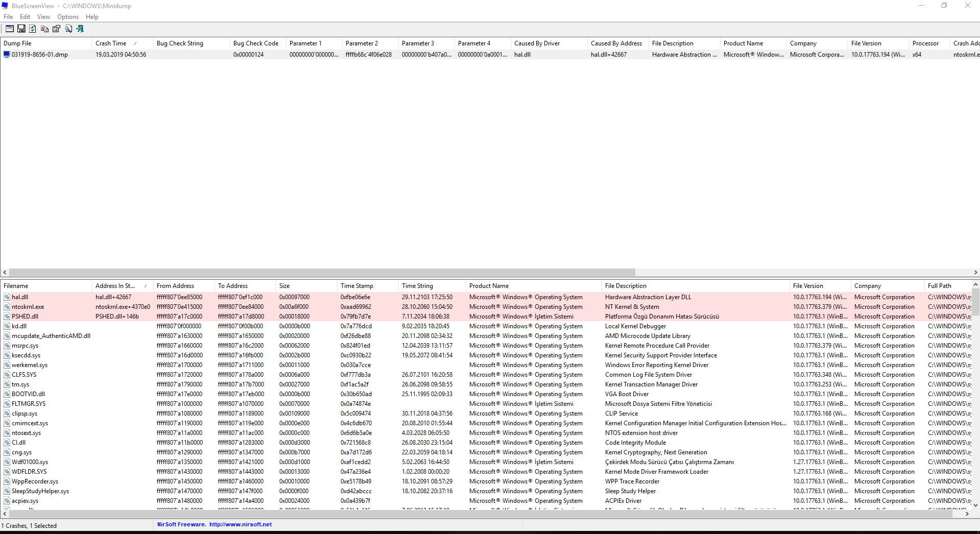This screenshot has width=980, height=534.
Task: Click the PSHED.dll+146b address cell
Action: click(117, 317)
